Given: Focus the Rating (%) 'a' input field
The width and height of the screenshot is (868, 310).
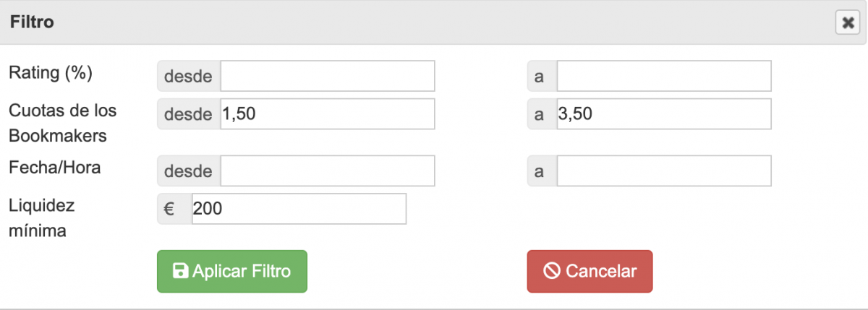Looking at the screenshot, I should coord(664,76).
